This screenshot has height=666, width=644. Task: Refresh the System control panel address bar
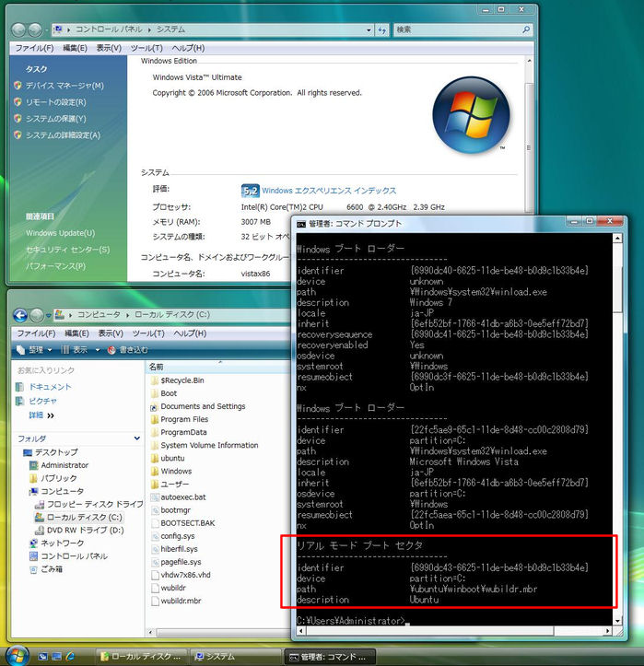(x=382, y=29)
